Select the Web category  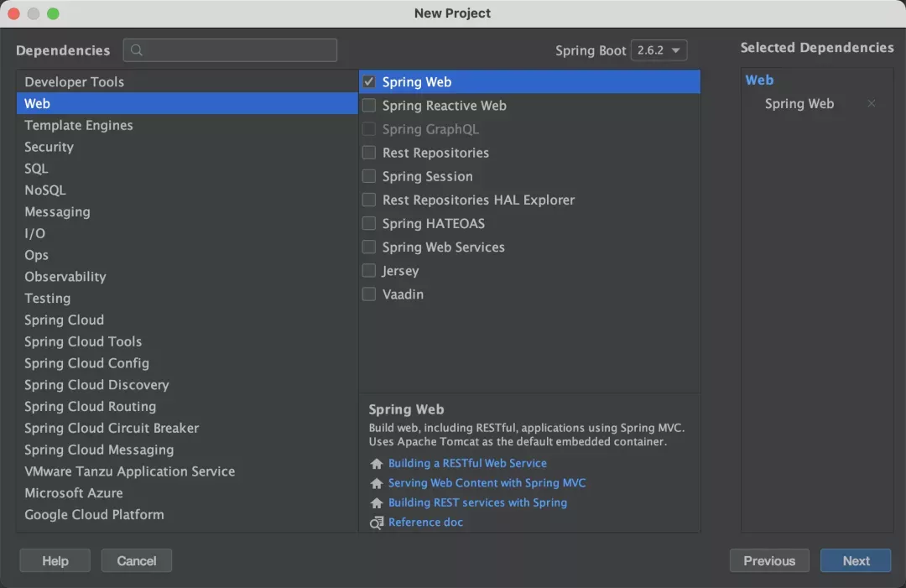(187, 103)
